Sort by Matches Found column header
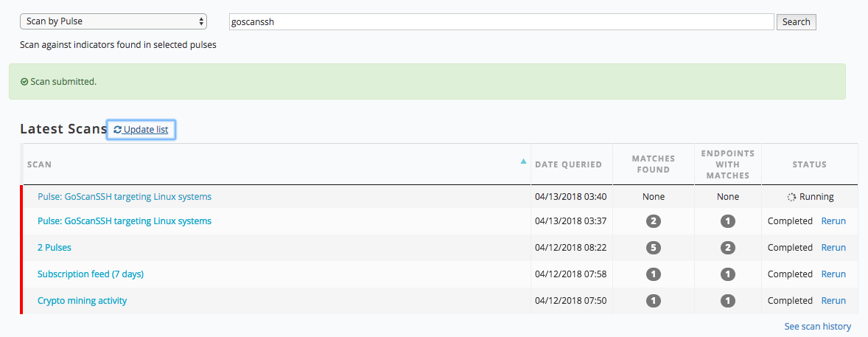The image size is (868, 337). click(x=653, y=164)
